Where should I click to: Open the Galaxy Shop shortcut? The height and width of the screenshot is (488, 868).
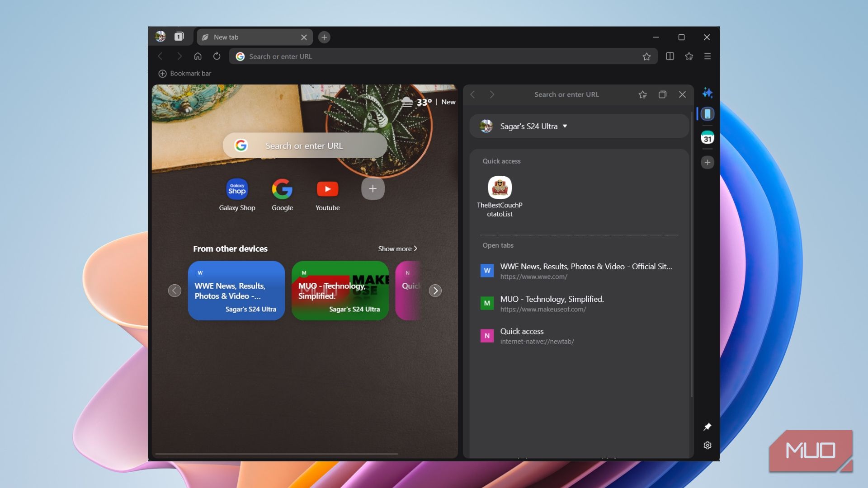237,195
